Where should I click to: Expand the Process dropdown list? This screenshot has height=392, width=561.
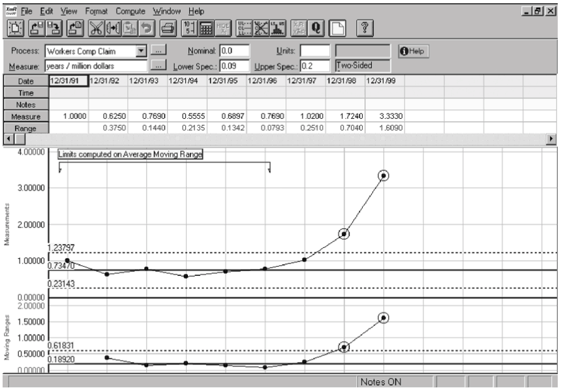click(140, 51)
